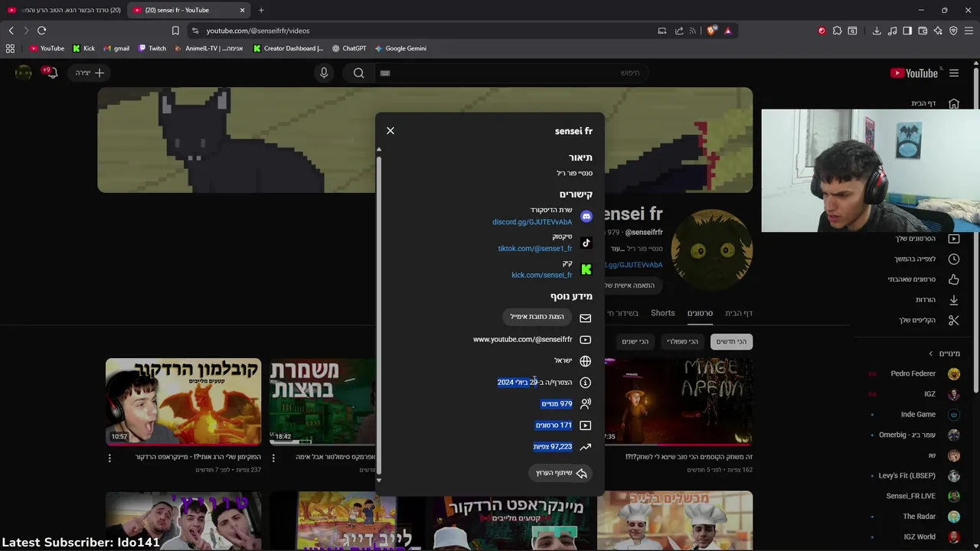Open browser downloads icon
The height and width of the screenshot is (551, 980).
877,31
